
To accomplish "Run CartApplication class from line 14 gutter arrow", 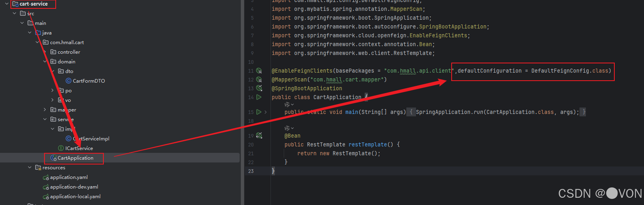I will [x=259, y=97].
